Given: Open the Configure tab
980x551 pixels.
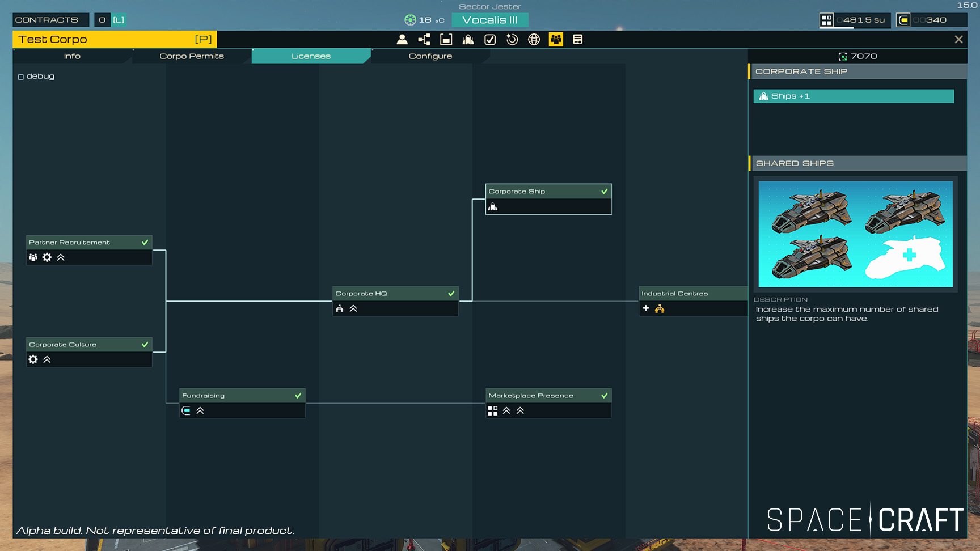Looking at the screenshot, I should [430, 56].
